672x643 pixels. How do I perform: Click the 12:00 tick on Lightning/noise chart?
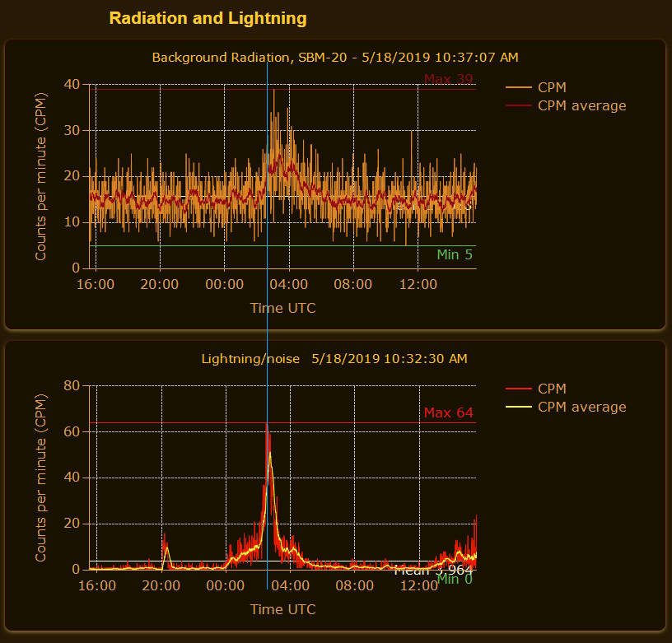419,585
